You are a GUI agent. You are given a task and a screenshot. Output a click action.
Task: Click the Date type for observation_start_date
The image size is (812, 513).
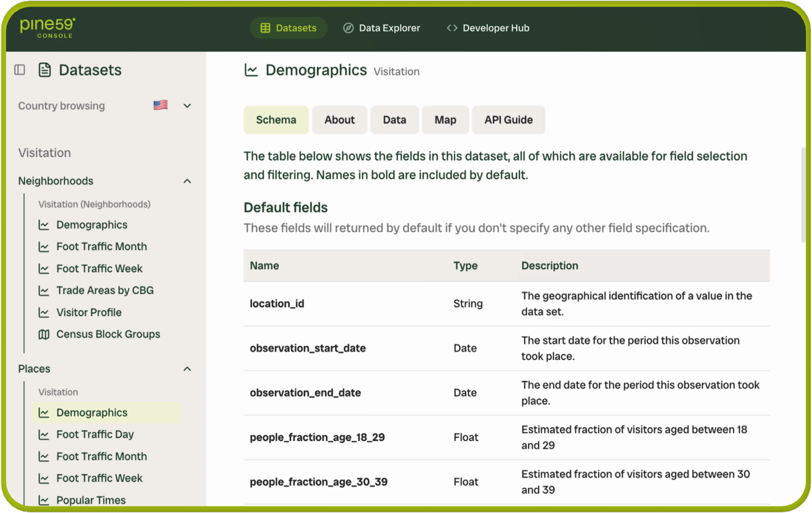click(x=465, y=348)
